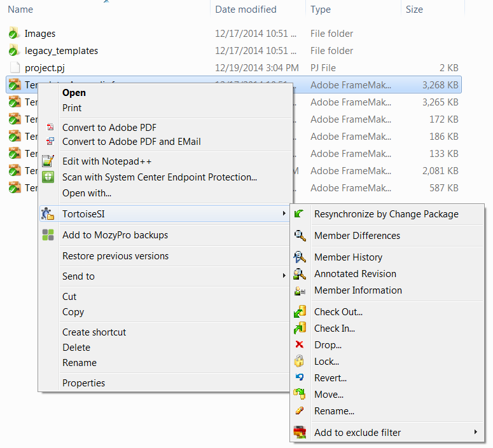
Task: Click the Notepad++ icon in context menu
Action: tap(48, 161)
